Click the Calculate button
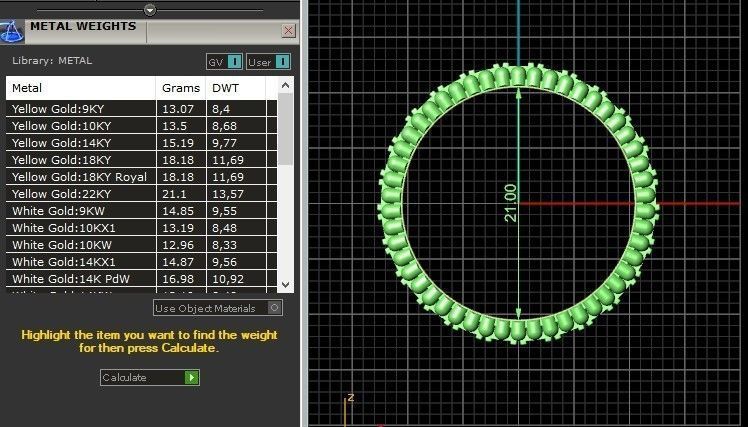 (x=150, y=377)
